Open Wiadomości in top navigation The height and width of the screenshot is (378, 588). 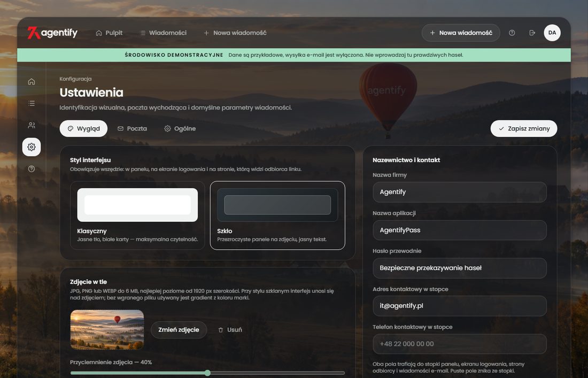click(x=163, y=33)
